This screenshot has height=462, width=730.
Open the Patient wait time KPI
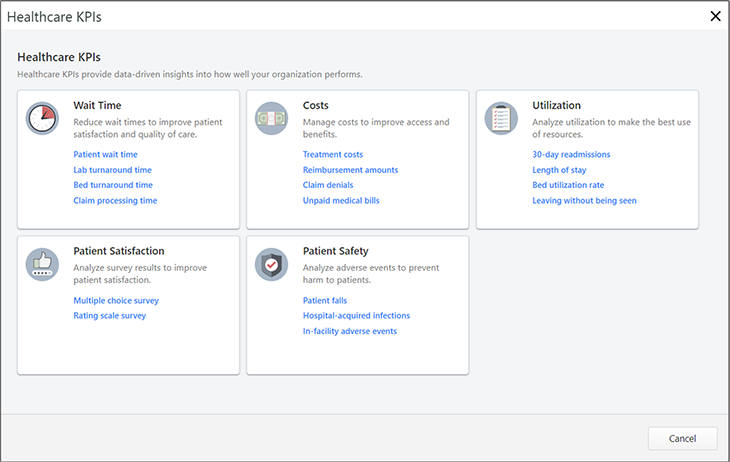[x=105, y=155]
